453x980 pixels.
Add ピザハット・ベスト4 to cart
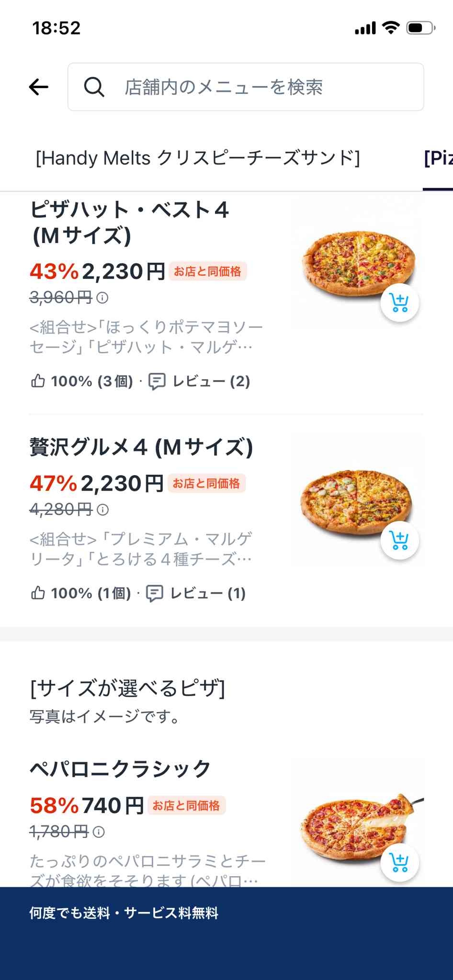399,303
